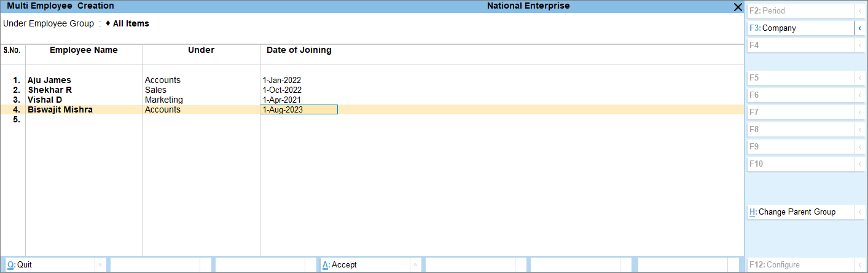Expand the arrow beside F3: Company

(x=859, y=28)
